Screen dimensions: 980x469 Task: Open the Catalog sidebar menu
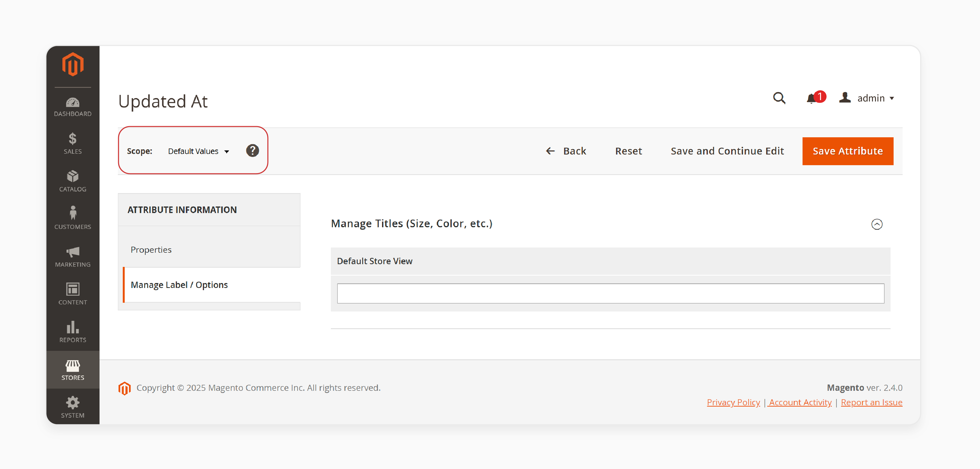pyautogui.click(x=73, y=181)
